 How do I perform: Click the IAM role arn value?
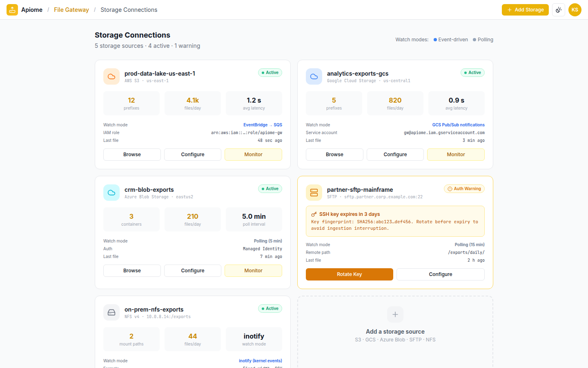tap(247, 133)
